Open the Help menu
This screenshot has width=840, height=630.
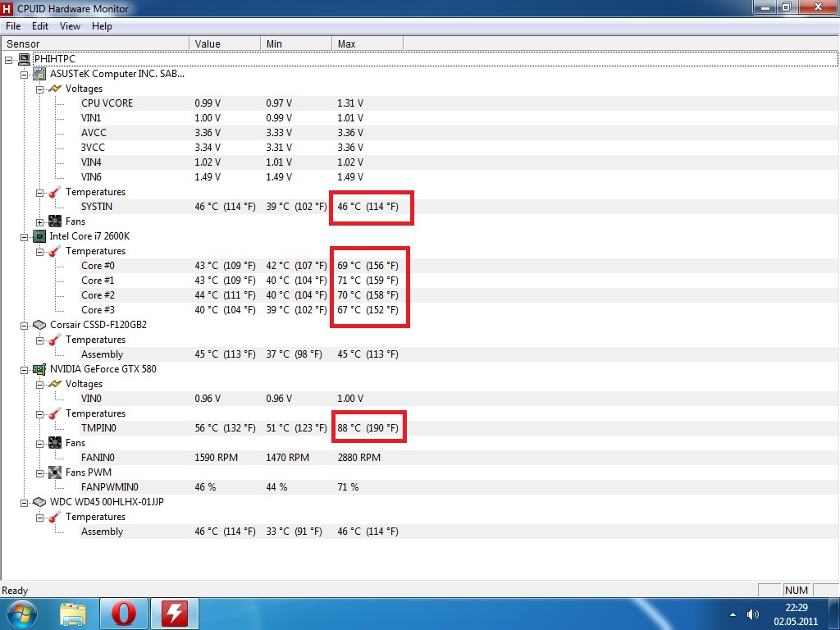coord(102,26)
